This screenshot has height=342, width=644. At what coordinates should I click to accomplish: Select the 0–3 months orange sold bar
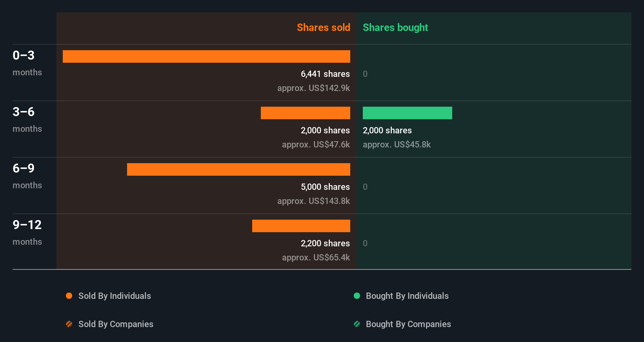(x=206, y=56)
